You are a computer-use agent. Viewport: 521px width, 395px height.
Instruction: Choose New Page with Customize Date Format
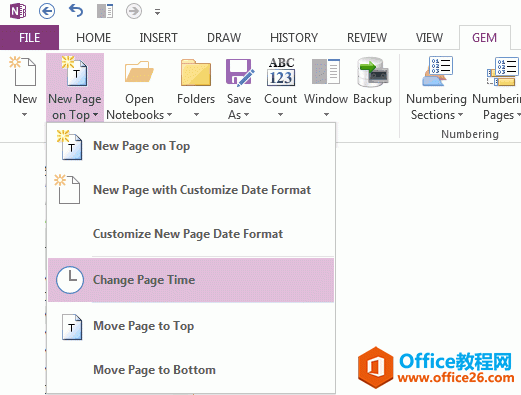[191, 190]
